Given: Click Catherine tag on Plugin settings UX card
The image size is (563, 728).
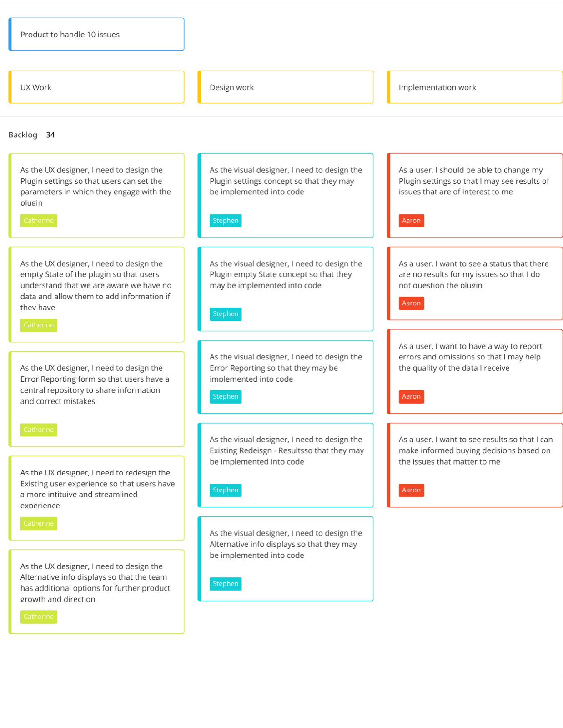Looking at the screenshot, I should (39, 221).
